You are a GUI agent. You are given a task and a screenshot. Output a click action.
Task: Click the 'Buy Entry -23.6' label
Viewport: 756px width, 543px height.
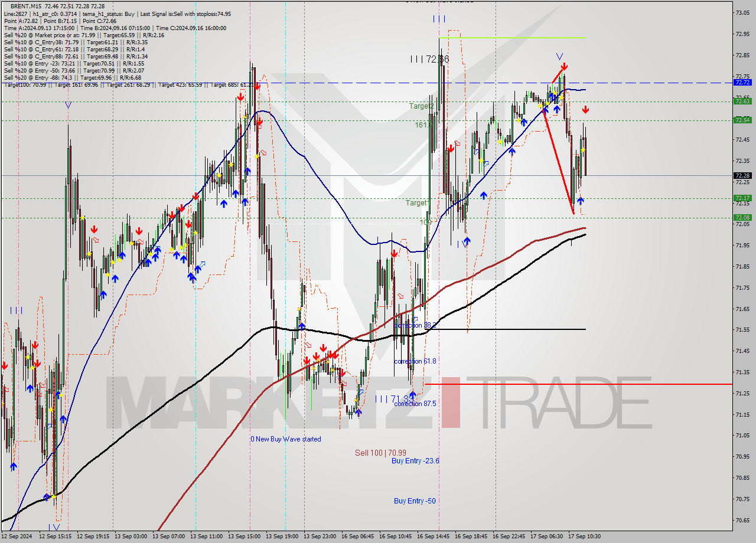pos(415,461)
